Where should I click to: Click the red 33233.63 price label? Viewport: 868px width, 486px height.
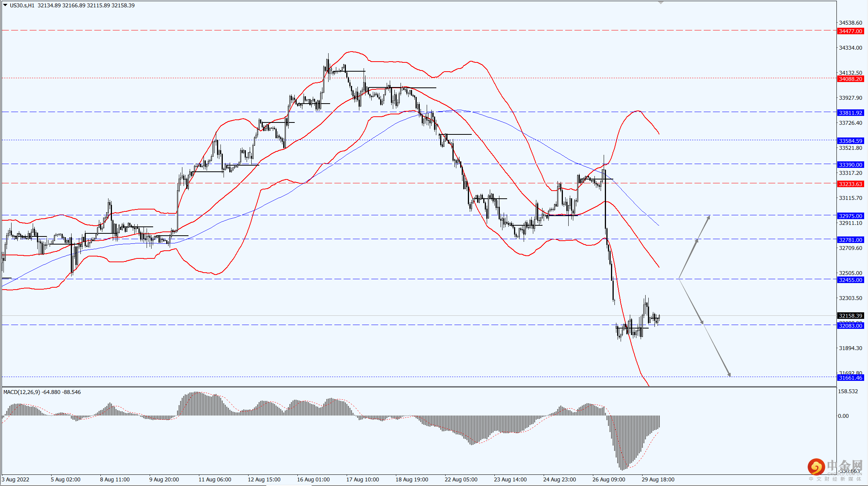point(850,184)
